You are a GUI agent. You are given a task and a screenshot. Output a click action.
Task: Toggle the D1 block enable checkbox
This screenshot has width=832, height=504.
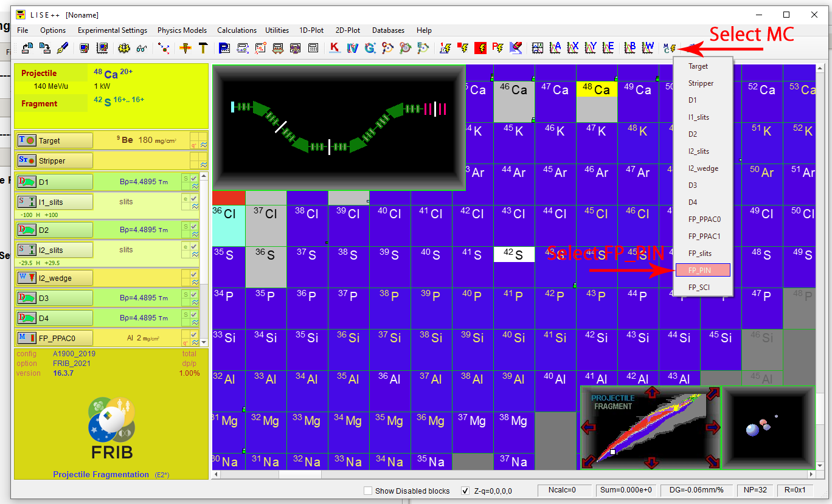tap(194, 178)
